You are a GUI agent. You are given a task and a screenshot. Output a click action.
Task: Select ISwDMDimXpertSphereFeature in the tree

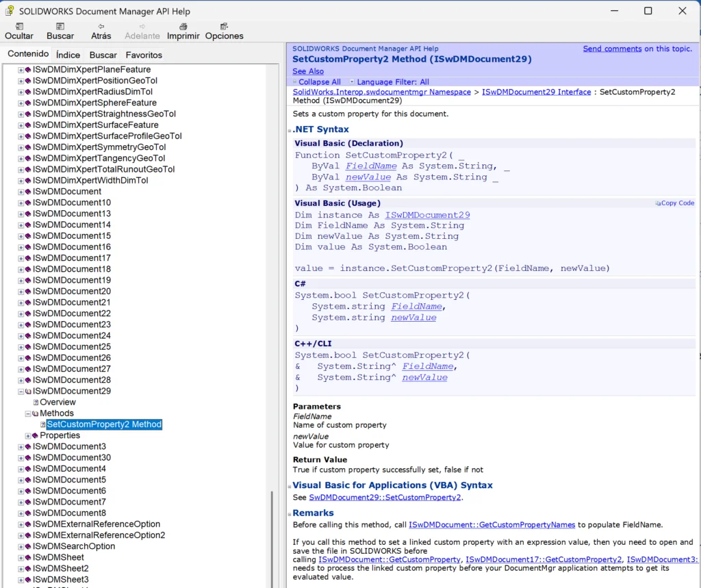pyautogui.click(x=94, y=103)
